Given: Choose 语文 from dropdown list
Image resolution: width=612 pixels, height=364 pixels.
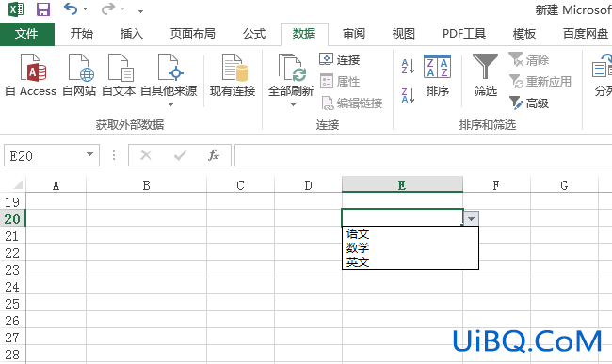Looking at the screenshot, I should (411, 234).
